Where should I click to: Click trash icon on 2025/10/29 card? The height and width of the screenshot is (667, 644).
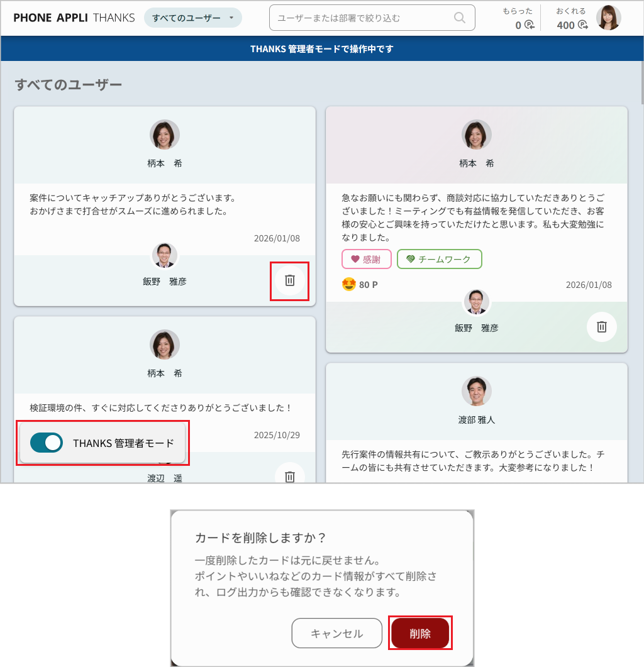coord(289,476)
